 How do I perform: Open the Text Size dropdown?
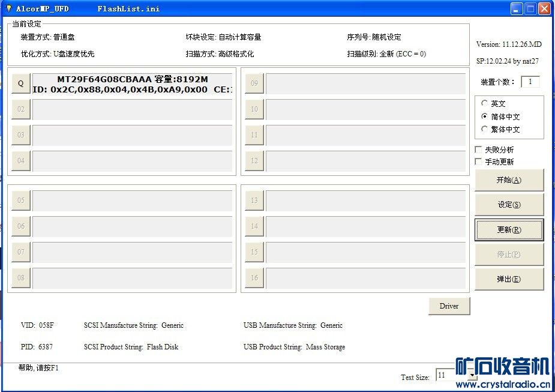(472, 375)
